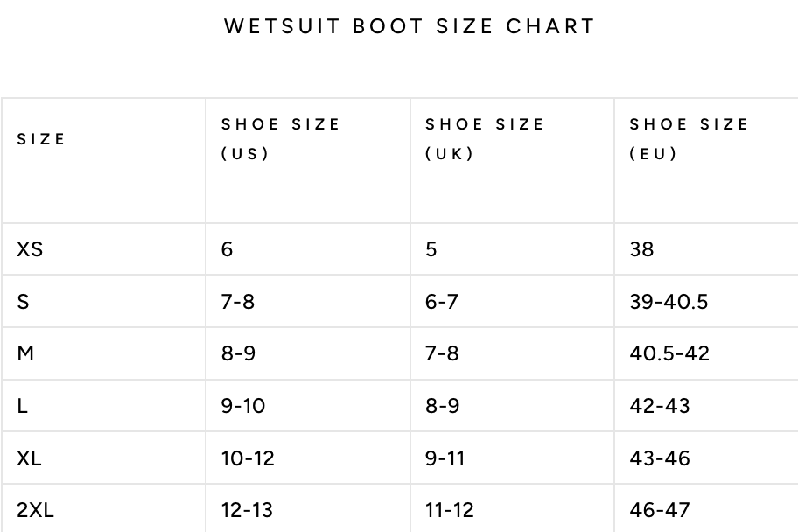This screenshot has width=798, height=532.
Task: Click the EU 40.5-42 cell
Action: click(669, 353)
